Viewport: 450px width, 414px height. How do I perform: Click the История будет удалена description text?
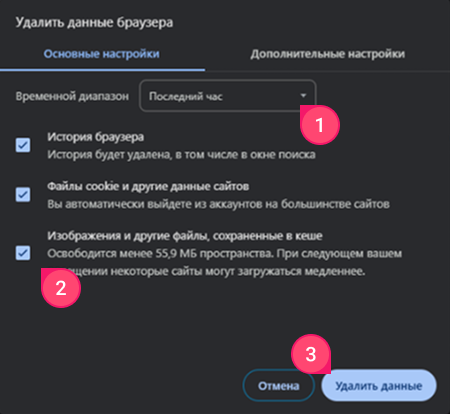181,155
